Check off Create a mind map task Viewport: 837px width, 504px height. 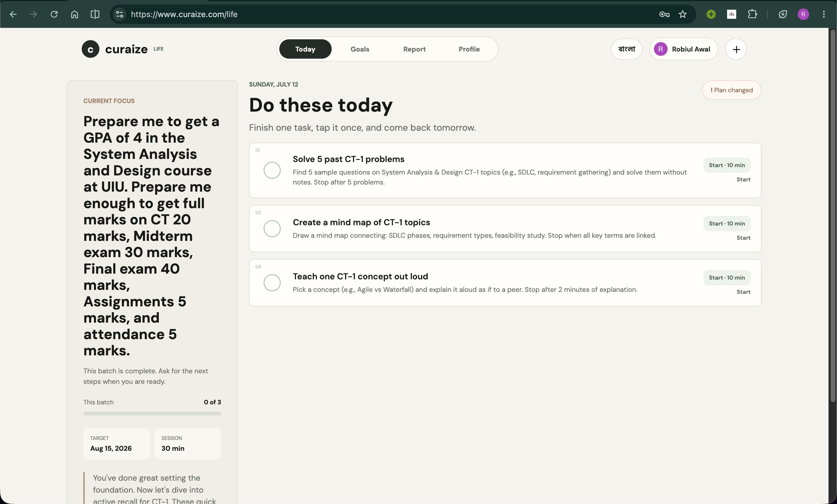point(272,229)
